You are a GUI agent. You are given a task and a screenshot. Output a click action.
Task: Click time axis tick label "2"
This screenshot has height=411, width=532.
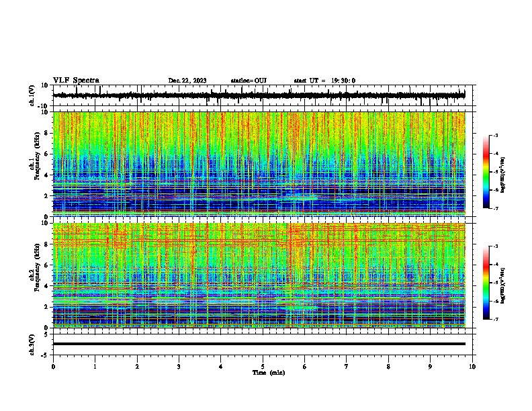pos(137,367)
